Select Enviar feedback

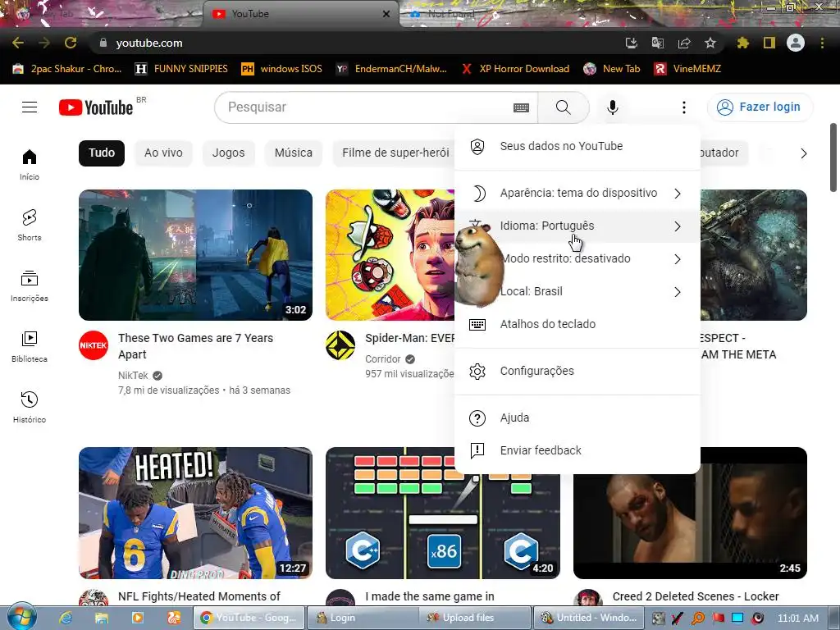click(577, 450)
